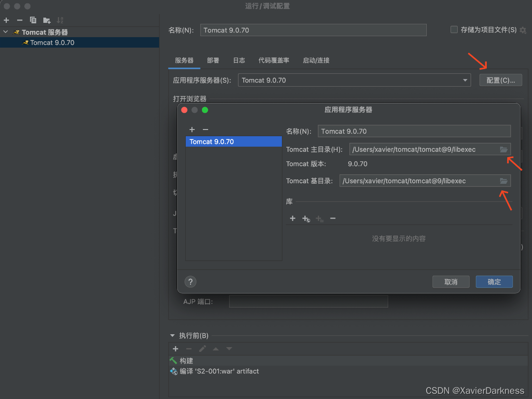532x399 pixels.
Task: Select Tomcat 9.0.70 in application server list
Action: (234, 141)
